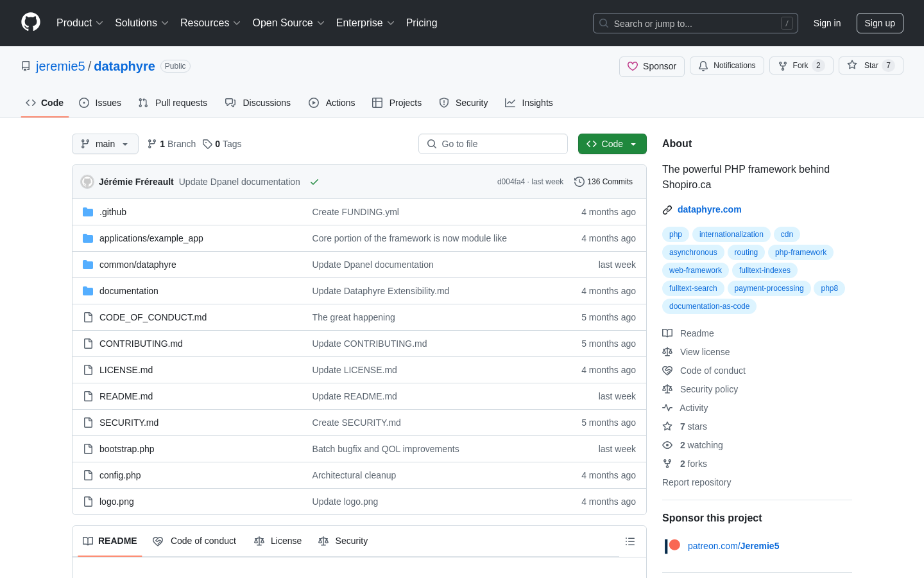Open the Projects tab

click(x=397, y=103)
